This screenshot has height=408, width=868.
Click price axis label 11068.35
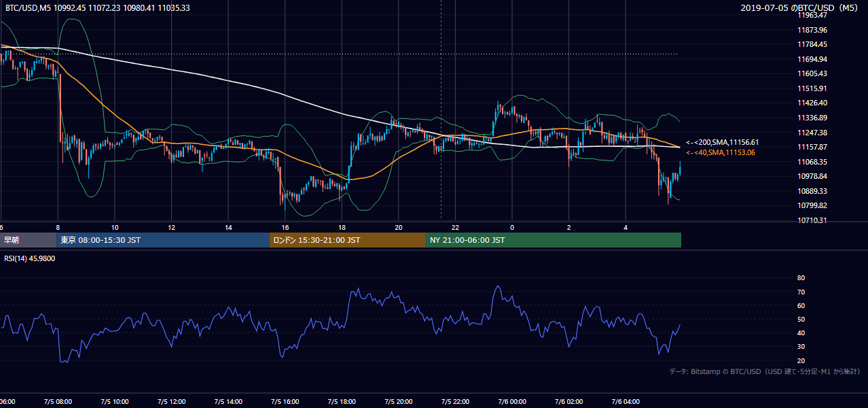[x=812, y=162]
